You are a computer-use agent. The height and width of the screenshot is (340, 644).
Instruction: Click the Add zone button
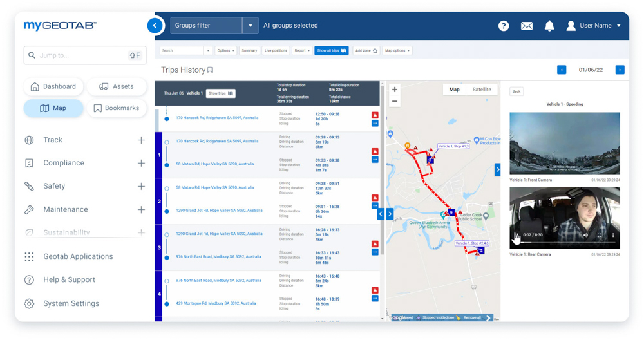click(366, 50)
